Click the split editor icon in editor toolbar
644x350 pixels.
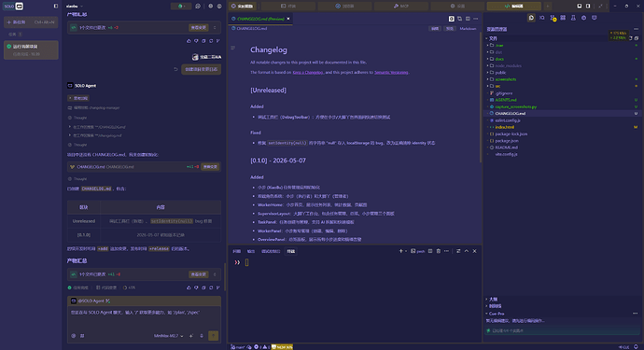coord(468,19)
